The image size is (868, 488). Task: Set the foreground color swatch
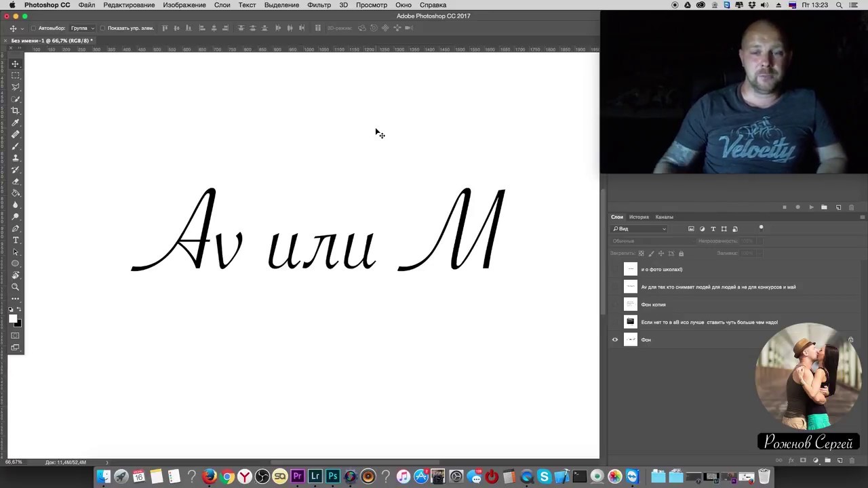tap(12, 319)
